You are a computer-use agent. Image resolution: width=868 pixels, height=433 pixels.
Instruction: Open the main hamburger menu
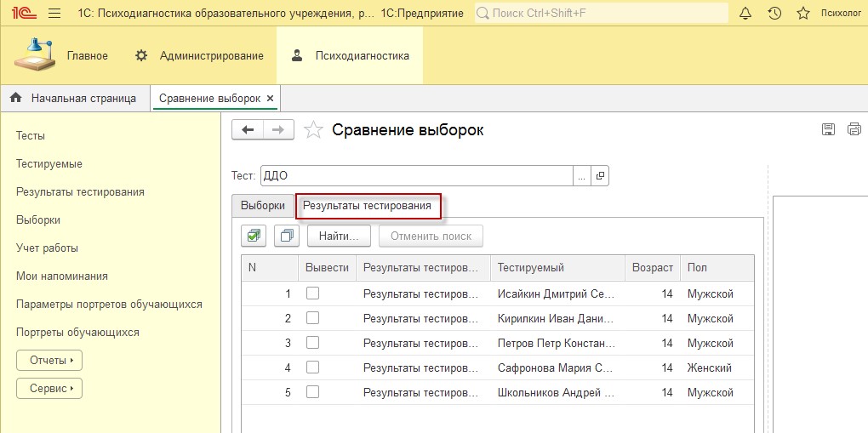tap(54, 14)
